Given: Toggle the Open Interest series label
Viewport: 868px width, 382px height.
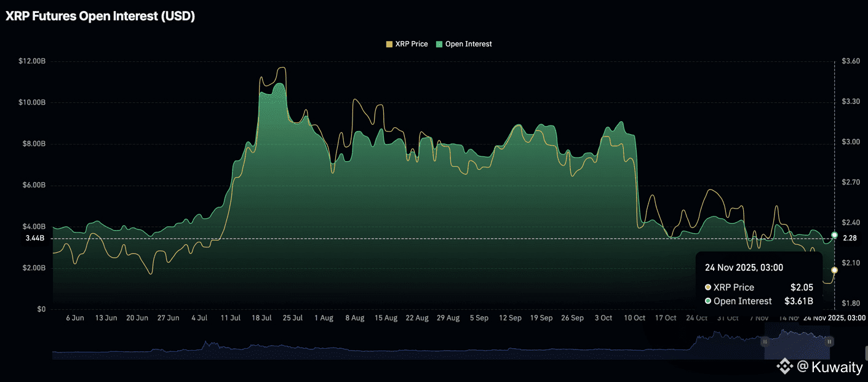Looking at the screenshot, I should 468,44.
